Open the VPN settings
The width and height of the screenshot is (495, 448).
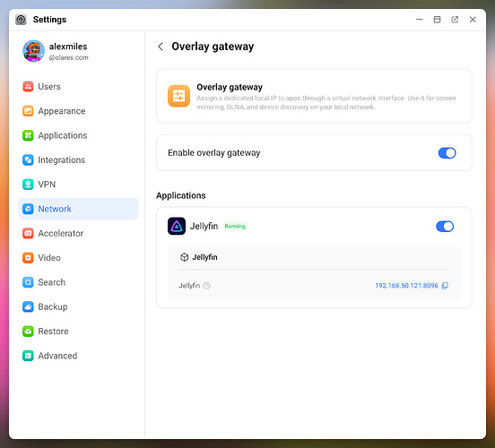tap(78, 185)
